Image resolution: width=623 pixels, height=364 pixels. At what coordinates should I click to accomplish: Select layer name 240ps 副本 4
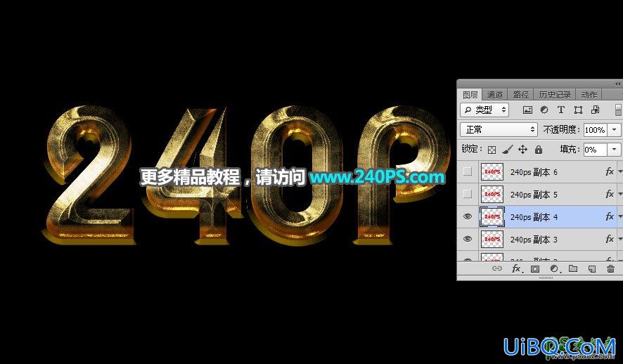(x=534, y=217)
